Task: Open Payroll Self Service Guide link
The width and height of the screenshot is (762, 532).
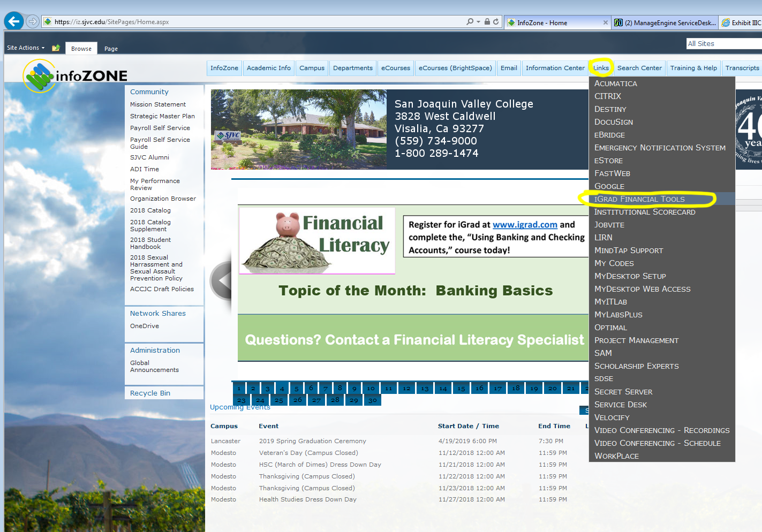Action: click(x=160, y=143)
